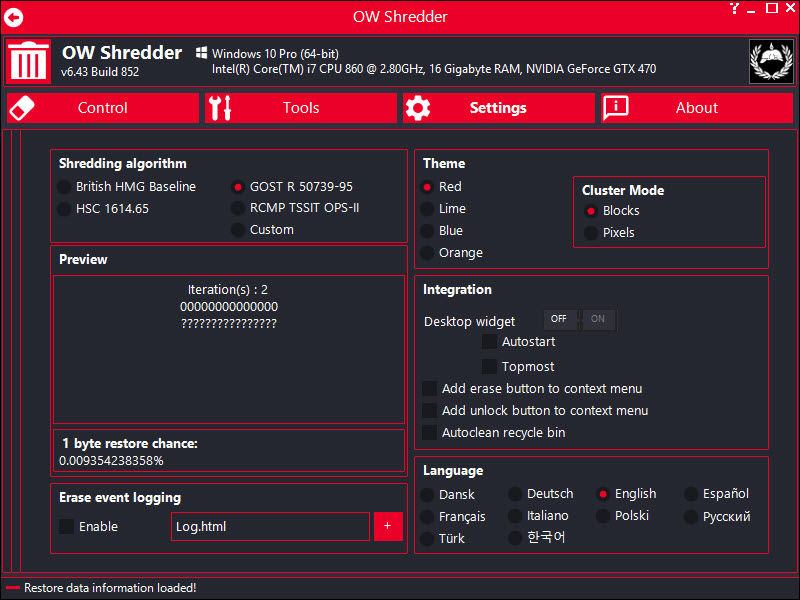The image size is (800, 600).
Task: Click the wrench and screwdriver Tools icon
Action: coord(220,108)
